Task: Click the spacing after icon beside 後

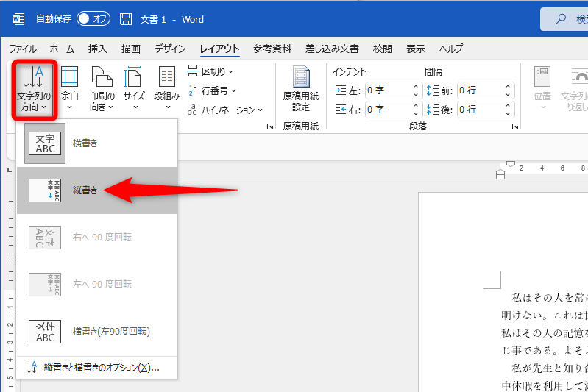Action: (433, 110)
